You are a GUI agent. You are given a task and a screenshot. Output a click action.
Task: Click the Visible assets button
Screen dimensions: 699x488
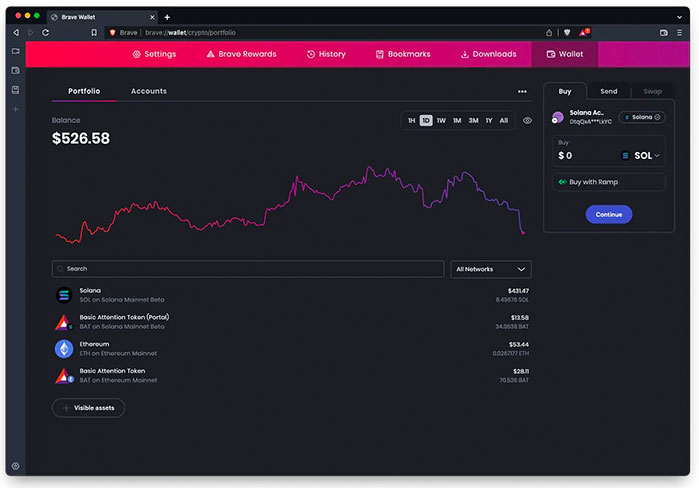pyautogui.click(x=88, y=408)
